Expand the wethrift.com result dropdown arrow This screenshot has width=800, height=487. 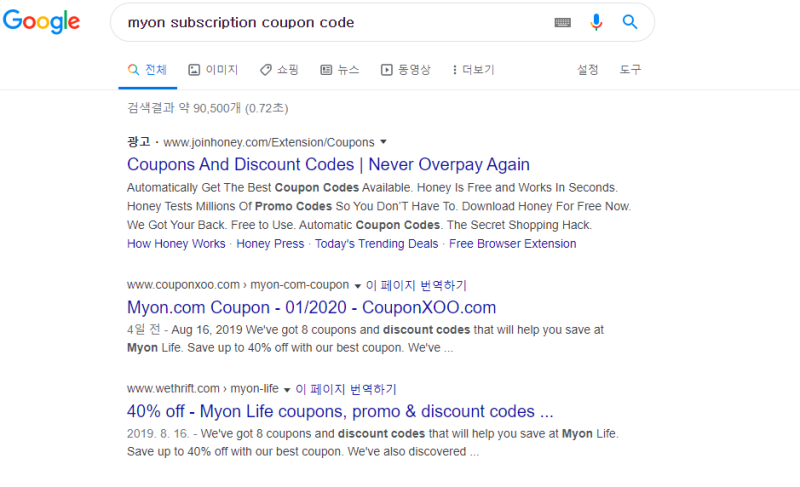(x=287, y=389)
